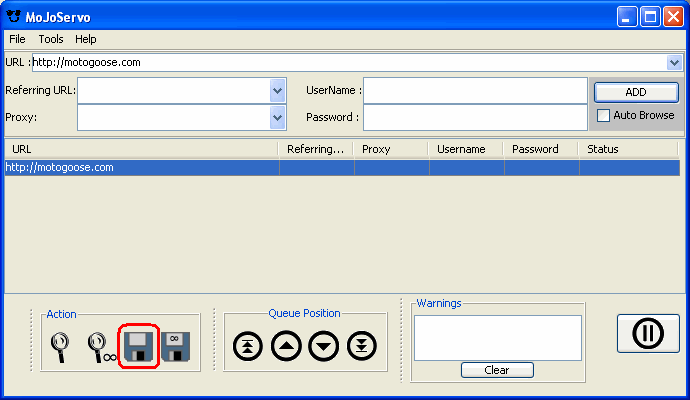Viewport: 690px width, 400px height.
Task: Move selected URL to bottom of queue
Action: point(362,346)
